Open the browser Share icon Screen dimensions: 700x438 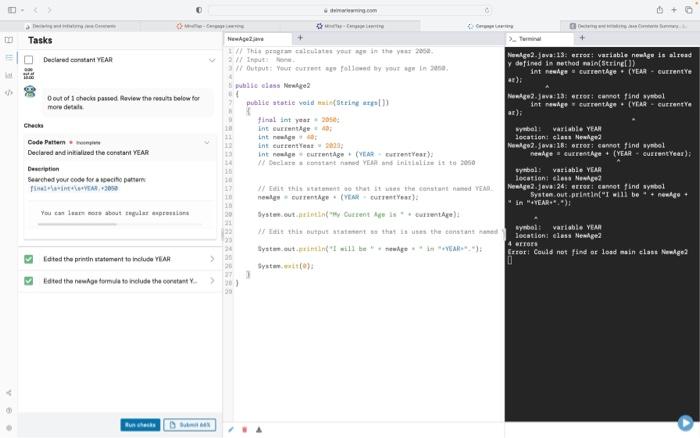click(x=659, y=10)
